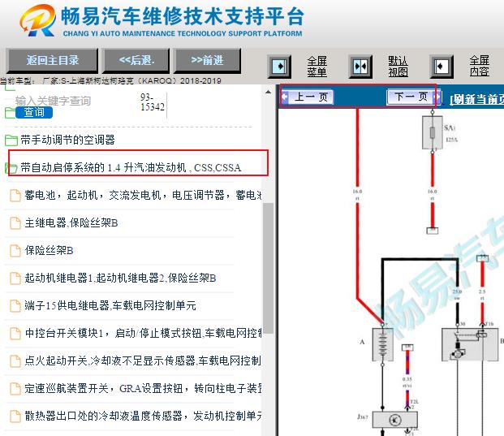Click the scroll-up arrow of tree panel
This screenshot has height=436, width=504.
[x=268, y=92]
